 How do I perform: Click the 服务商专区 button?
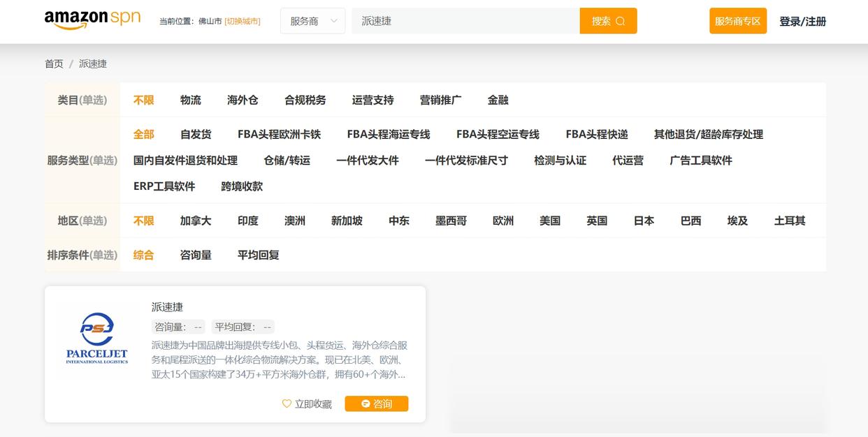[x=738, y=21]
